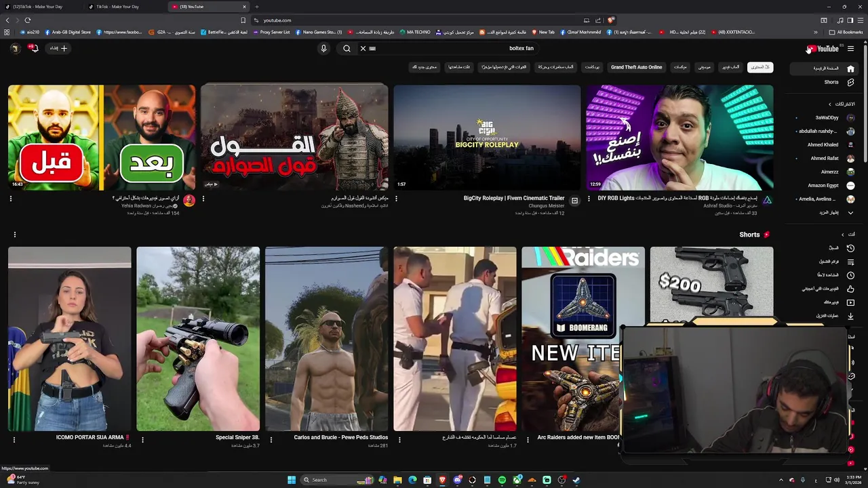Open Carlos and Brucie short
Image resolution: width=868 pixels, height=488 pixels.
326,339
